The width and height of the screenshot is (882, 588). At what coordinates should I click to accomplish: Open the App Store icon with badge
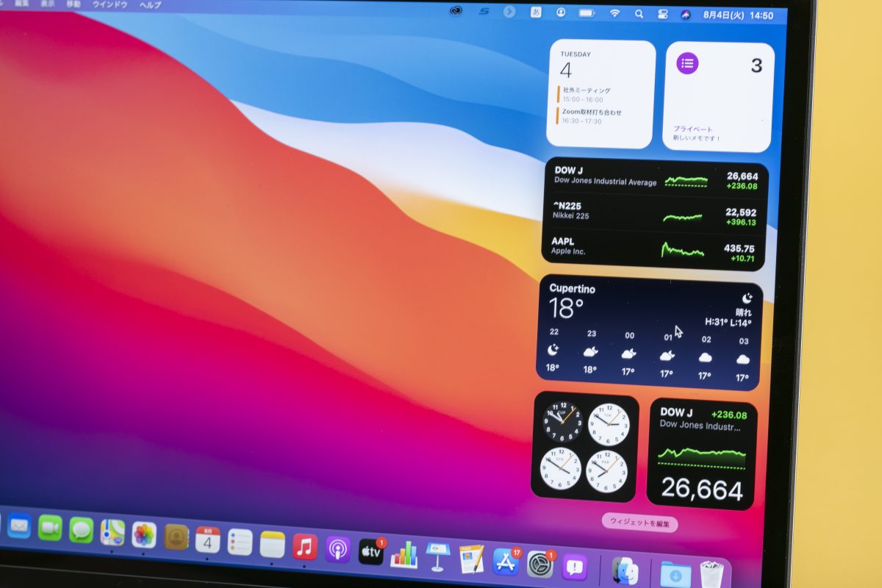506,562
